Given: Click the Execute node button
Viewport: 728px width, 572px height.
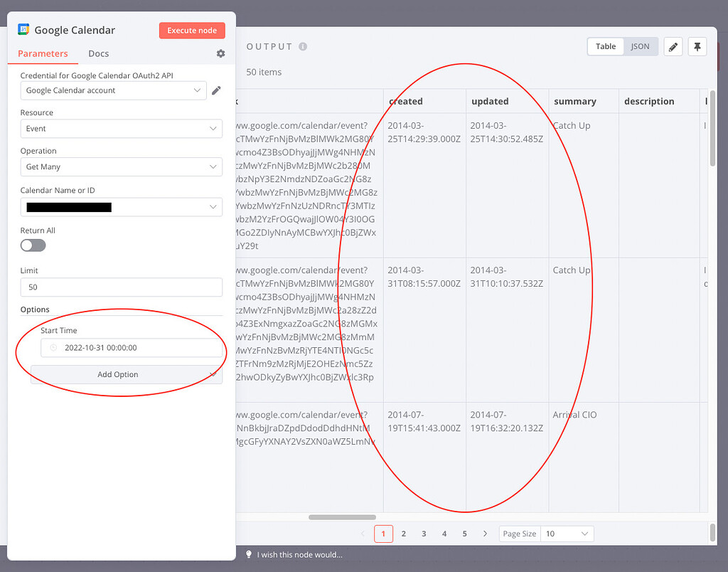Looking at the screenshot, I should (192, 30).
